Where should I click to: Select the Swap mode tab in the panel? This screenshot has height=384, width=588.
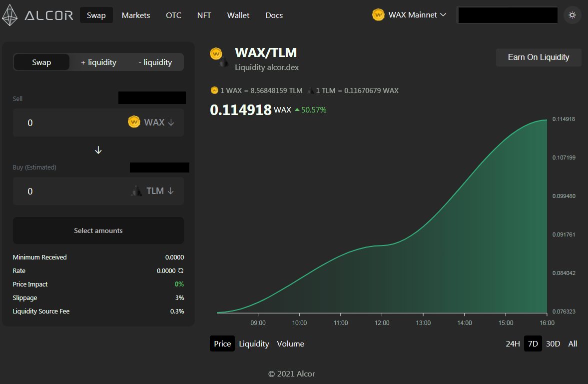pos(41,62)
